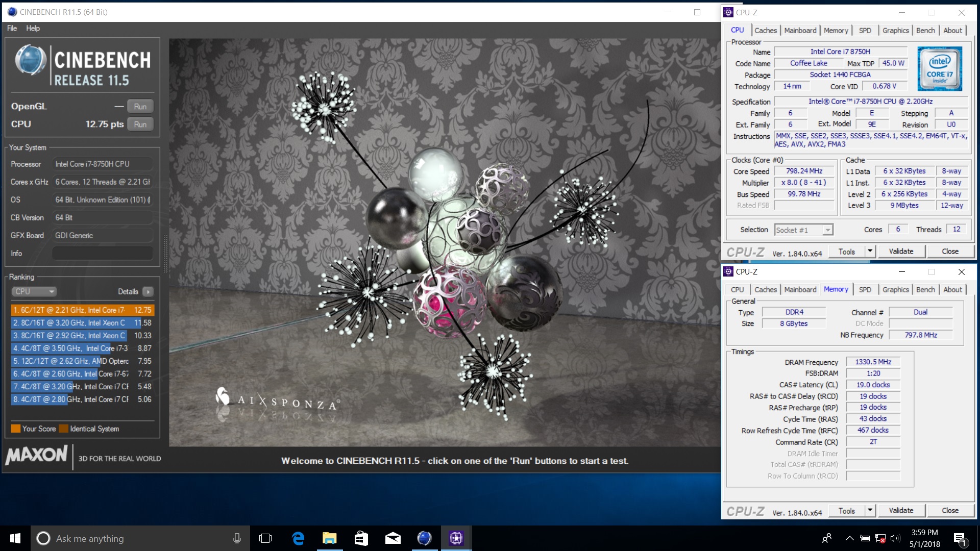Screen dimensions: 980x551
Task: Click the taskbar clock showing 3:59 PM
Action: pyautogui.click(x=924, y=538)
